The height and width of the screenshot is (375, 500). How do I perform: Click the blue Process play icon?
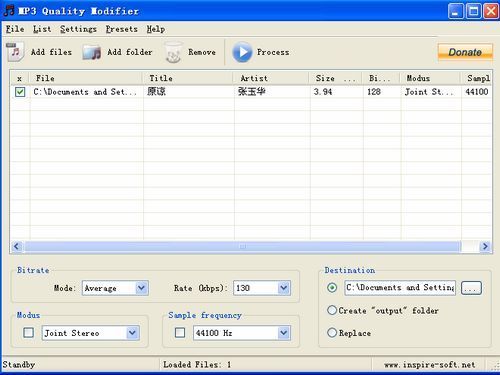(242, 52)
